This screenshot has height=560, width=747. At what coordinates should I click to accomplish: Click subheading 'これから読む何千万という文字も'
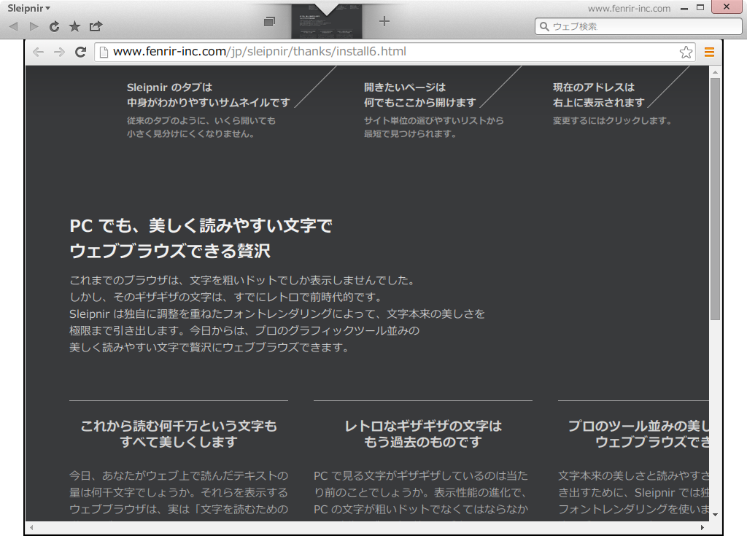(179, 426)
